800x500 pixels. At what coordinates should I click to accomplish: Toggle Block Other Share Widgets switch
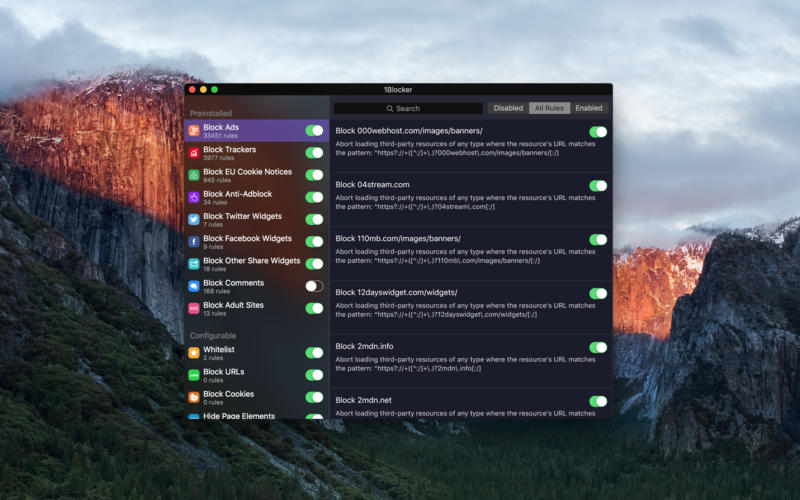pos(314,264)
